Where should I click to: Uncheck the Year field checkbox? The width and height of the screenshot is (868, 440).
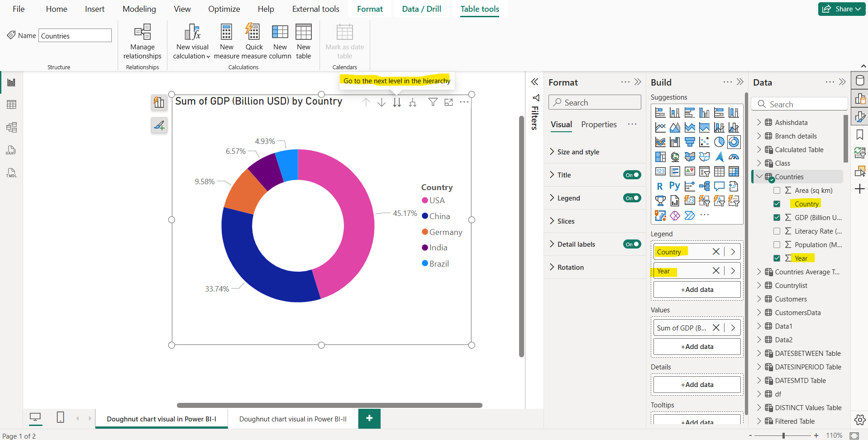pos(777,258)
